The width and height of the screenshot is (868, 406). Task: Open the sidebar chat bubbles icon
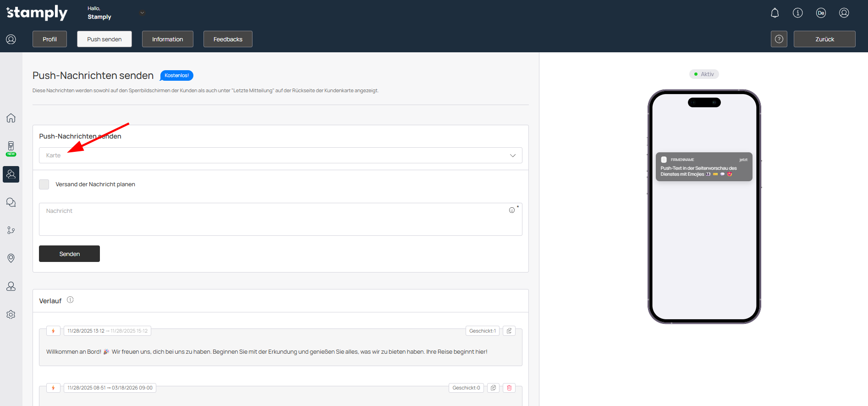pos(11,202)
